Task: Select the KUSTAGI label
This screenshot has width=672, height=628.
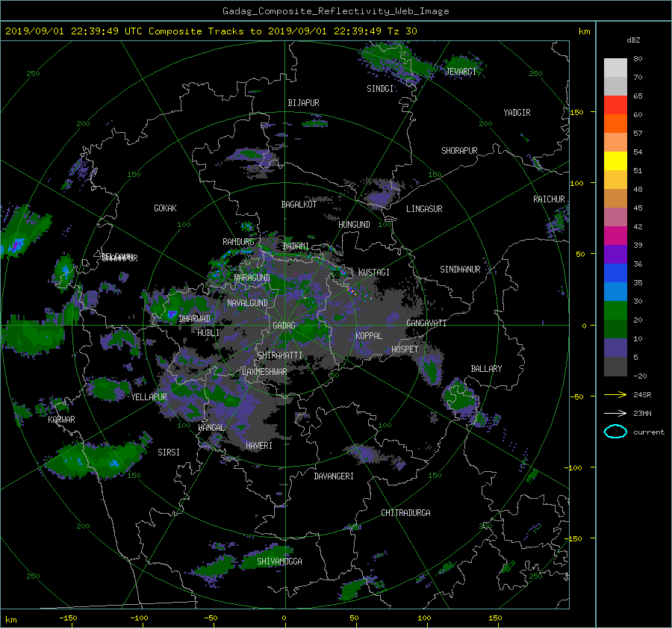Action: click(374, 273)
